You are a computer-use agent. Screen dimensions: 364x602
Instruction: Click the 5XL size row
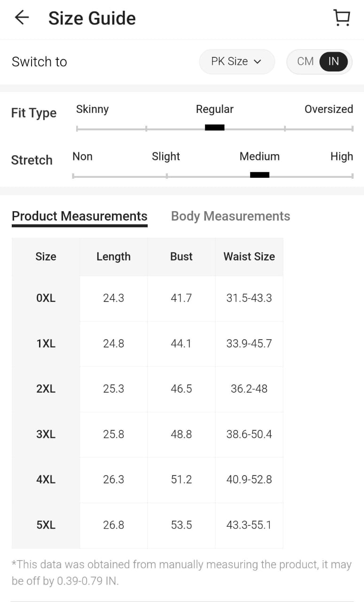pyautogui.click(x=46, y=525)
